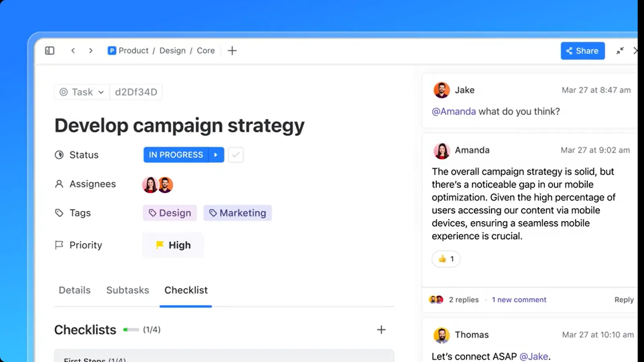Advance status with the arrow next to IN PROGRESS
Image resolution: width=644 pixels, height=362 pixels.
216,155
